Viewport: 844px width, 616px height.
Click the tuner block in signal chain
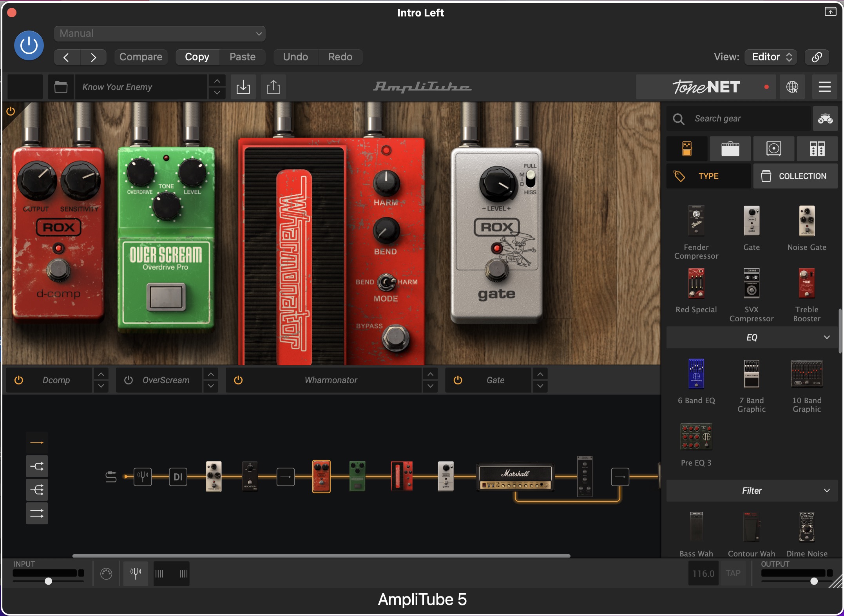(143, 476)
